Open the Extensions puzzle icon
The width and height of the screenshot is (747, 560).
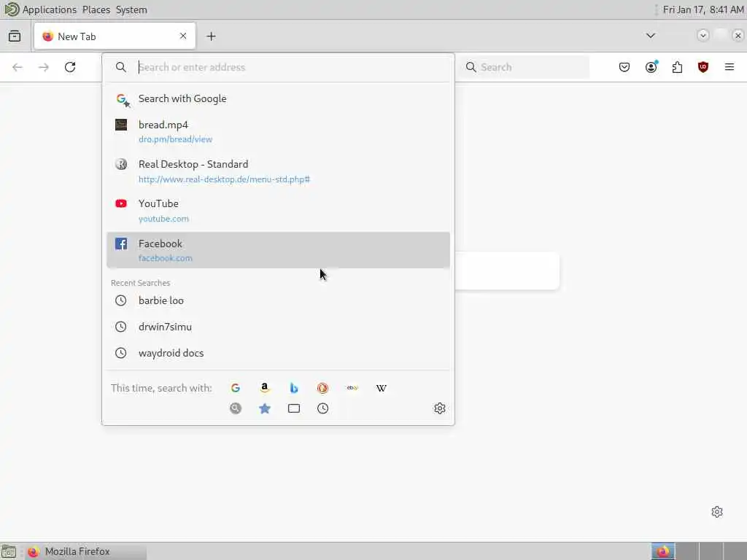coord(677,67)
